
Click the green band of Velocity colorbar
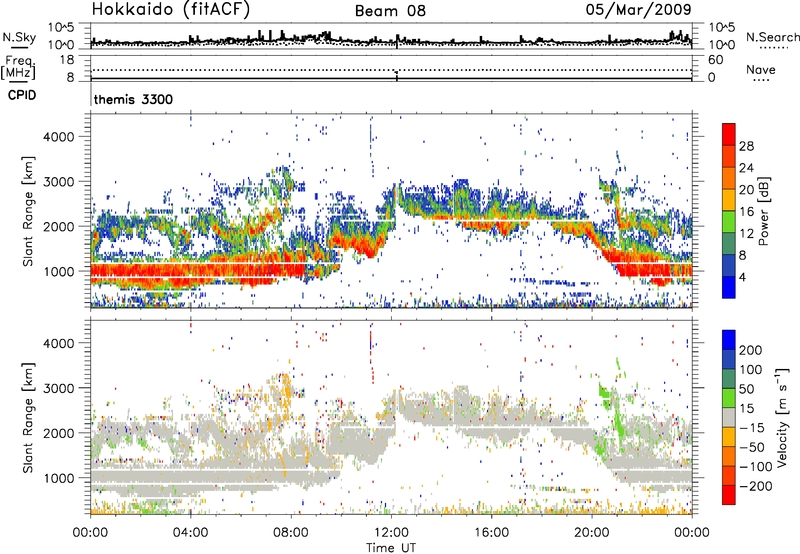point(729,398)
